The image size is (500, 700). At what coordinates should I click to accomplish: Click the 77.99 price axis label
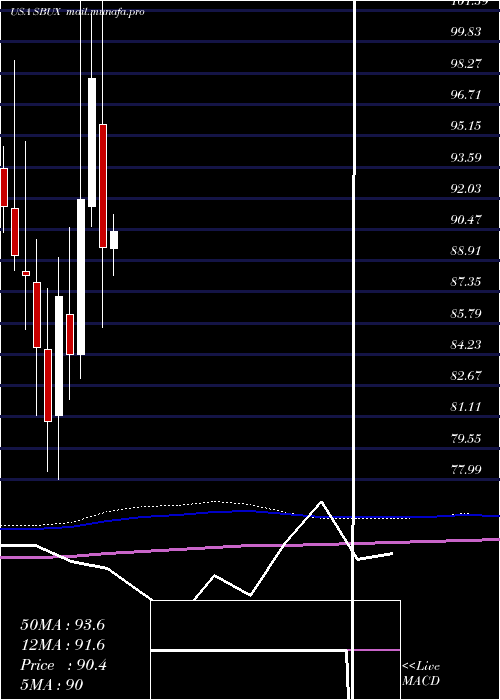[467, 469]
